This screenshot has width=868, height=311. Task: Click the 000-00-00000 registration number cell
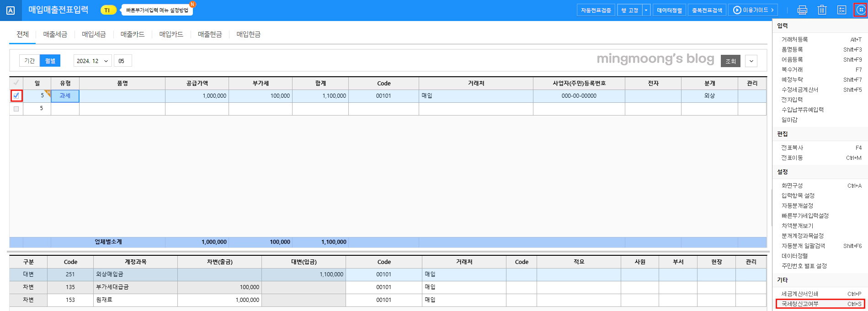click(579, 96)
